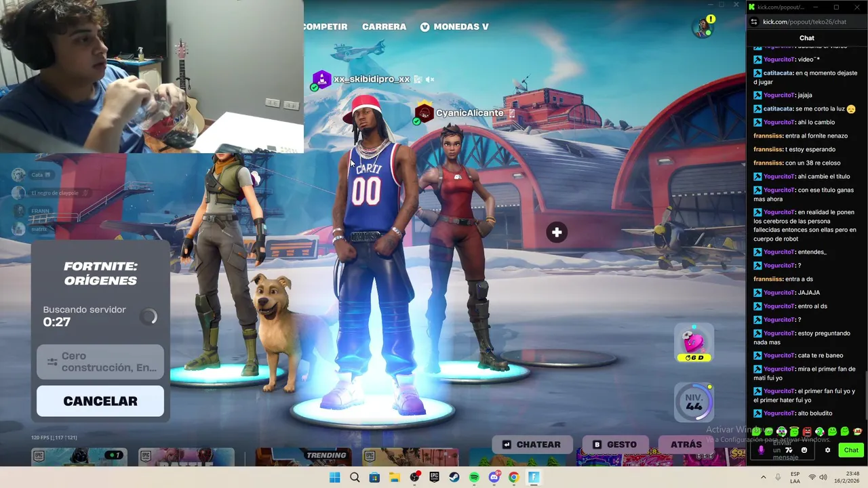Open OBS Studio from taskbar
Screen dimensions: 868x488
(x=414, y=478)
